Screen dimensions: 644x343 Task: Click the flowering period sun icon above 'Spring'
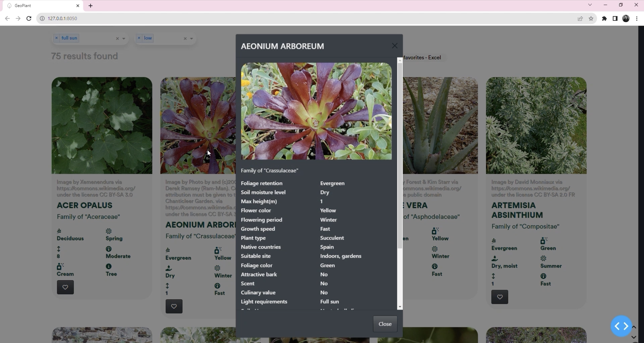tap(109, 231)
